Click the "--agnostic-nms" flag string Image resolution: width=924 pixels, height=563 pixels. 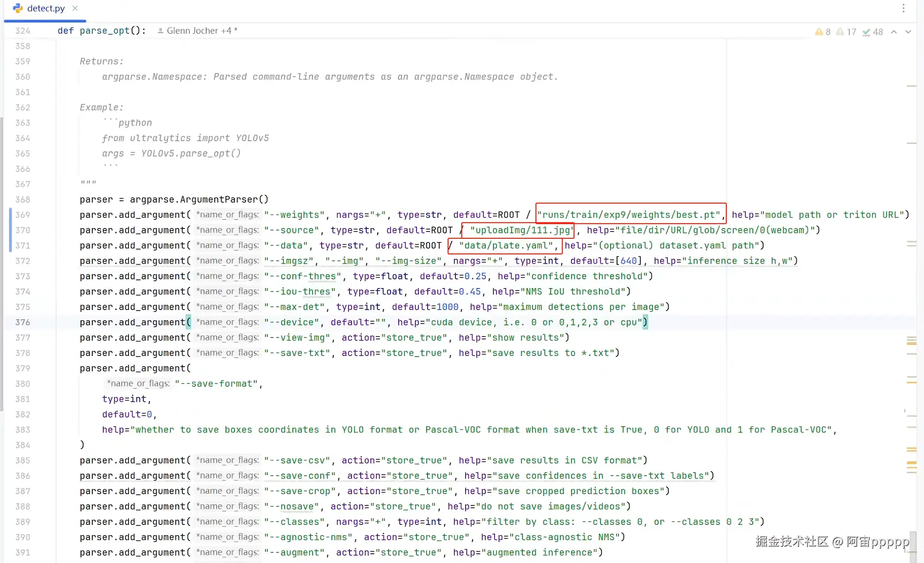coord(308,537)
